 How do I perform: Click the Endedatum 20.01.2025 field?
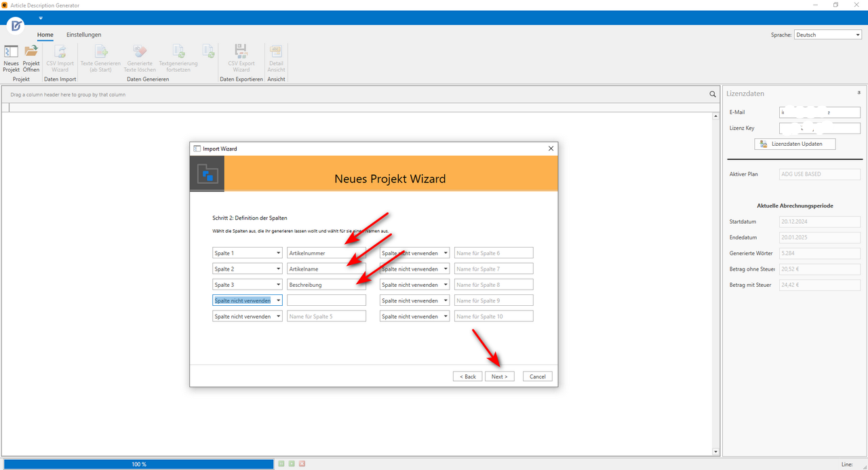tap(820, 237)
